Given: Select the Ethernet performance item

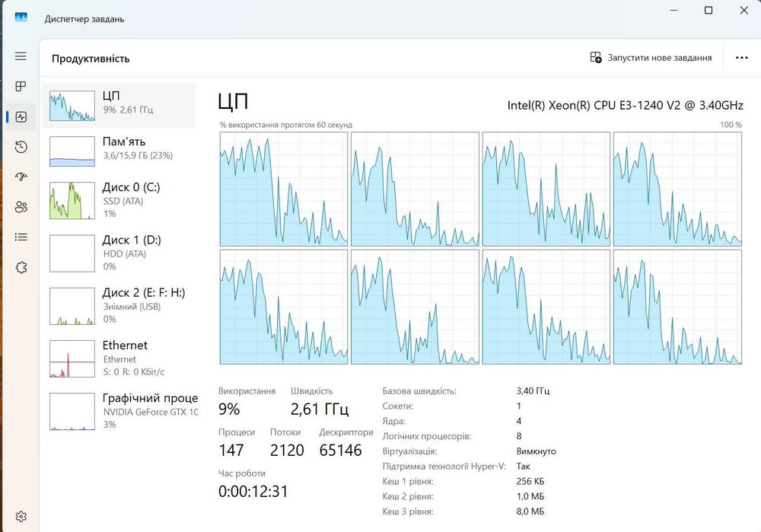Looking at the screenshot, I should (119, 358).
